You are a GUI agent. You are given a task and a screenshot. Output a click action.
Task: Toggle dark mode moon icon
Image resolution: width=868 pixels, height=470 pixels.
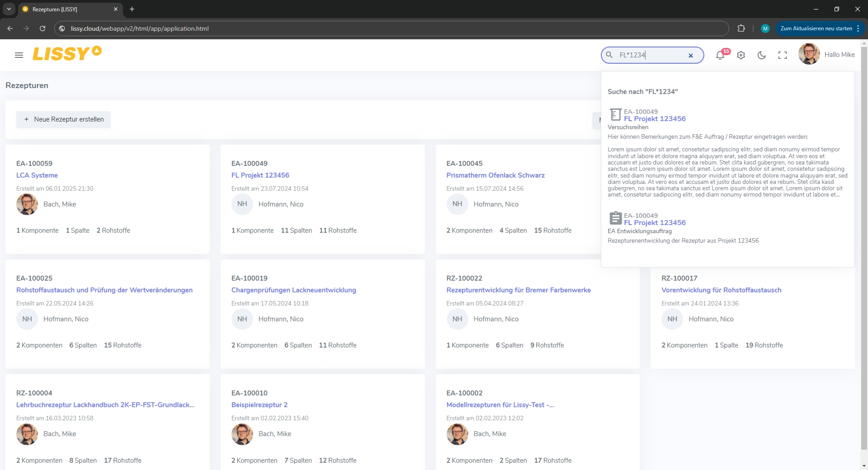pos(762,55)
